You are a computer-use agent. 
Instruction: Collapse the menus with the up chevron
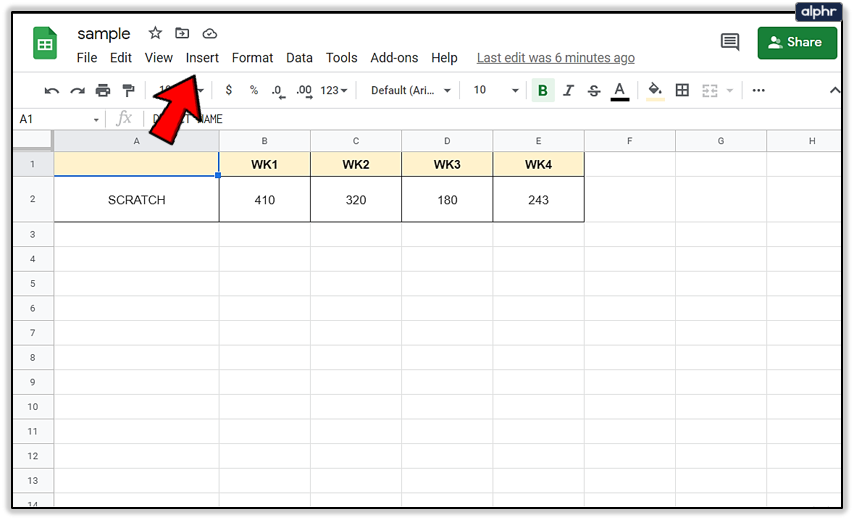tap(834, 90)
